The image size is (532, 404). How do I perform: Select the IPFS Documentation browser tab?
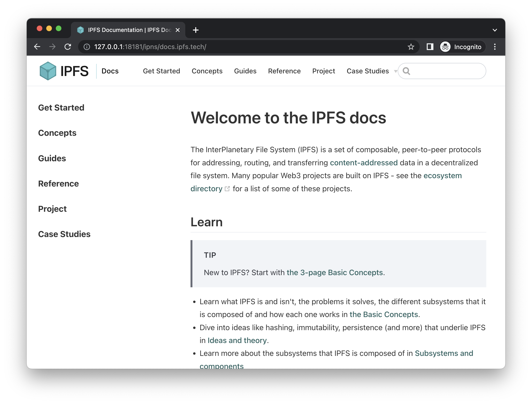[x=128, y=30]
